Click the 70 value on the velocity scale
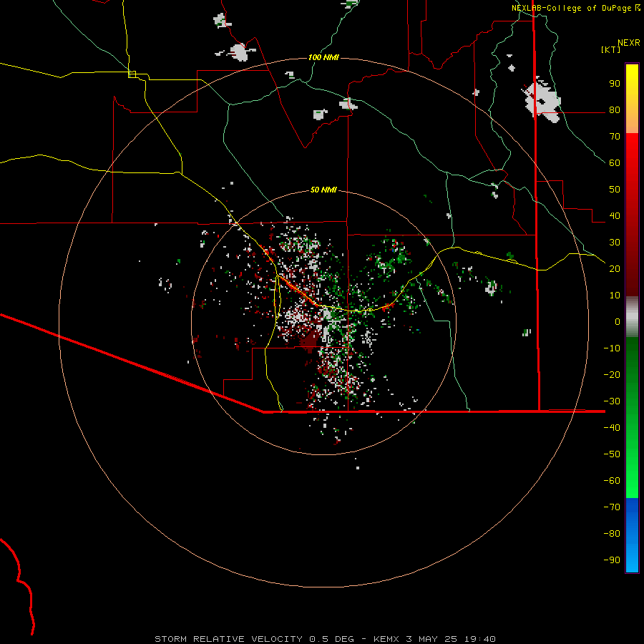Image resolution: width=644 pixels, height=644 pixels. point(615,137)
